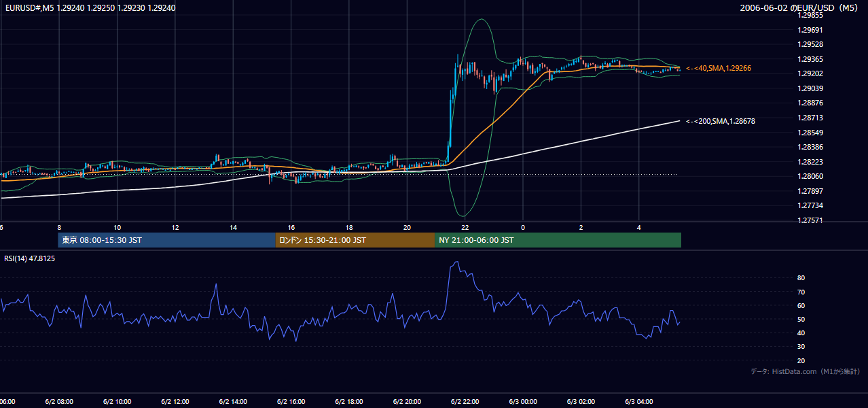
Task: Select the Tokyo 08:00-15:30 JST session bar
Action: coord(166,240)
